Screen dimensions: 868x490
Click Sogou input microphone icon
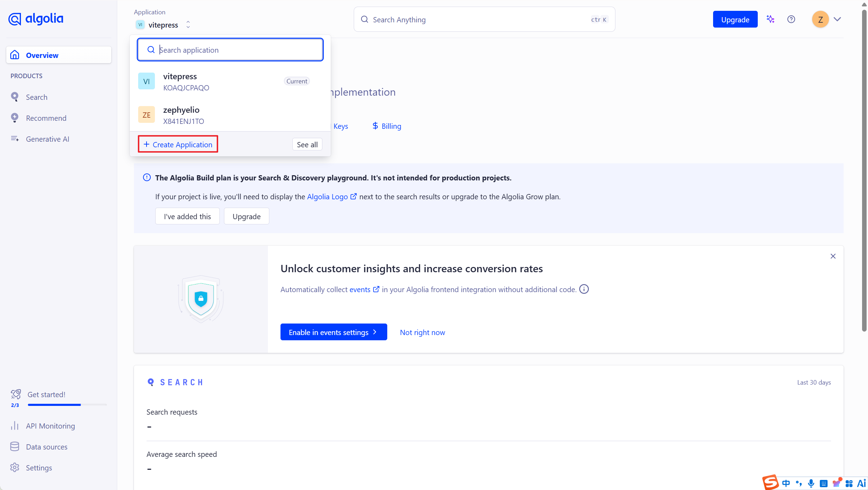811,483
